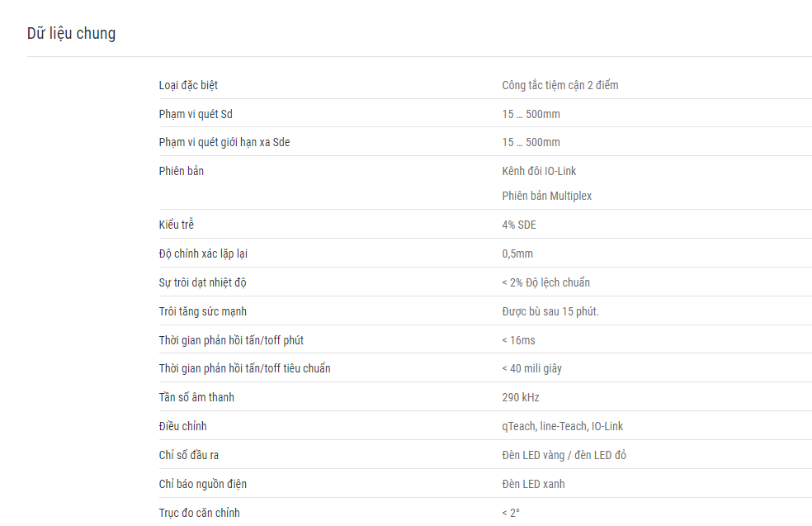This screenshot has height=526, width=812.
Task: Click 'Phạm vi quét giới hạn xa Sde'
Action: [224, 142]
